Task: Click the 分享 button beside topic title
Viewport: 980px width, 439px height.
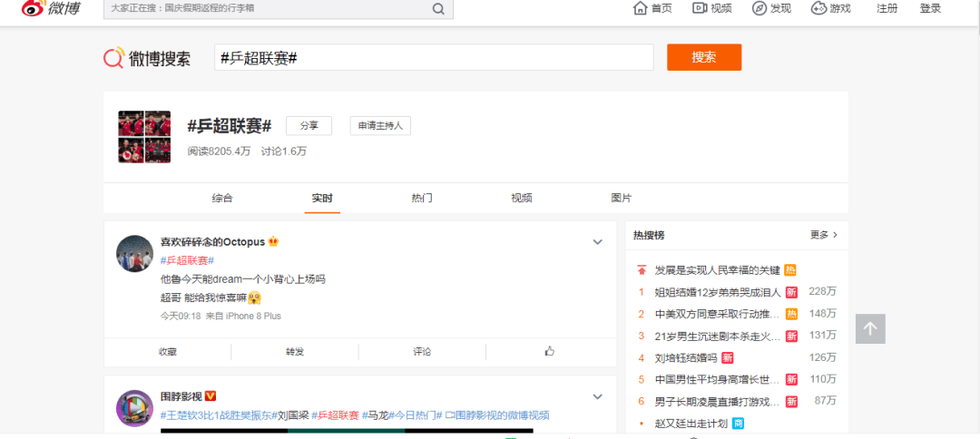Action: [309, 126]
